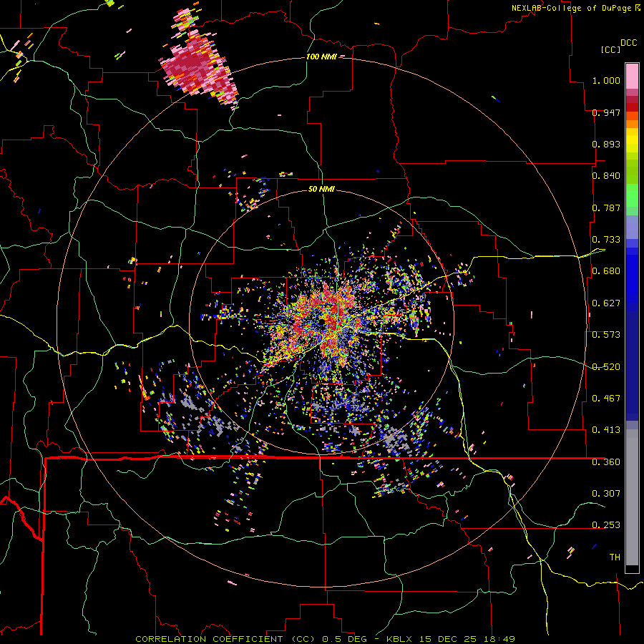This screenshot has height=644, width=644.
Task: Pick the gray bottom segment of color bar
Action: [632, 497]
